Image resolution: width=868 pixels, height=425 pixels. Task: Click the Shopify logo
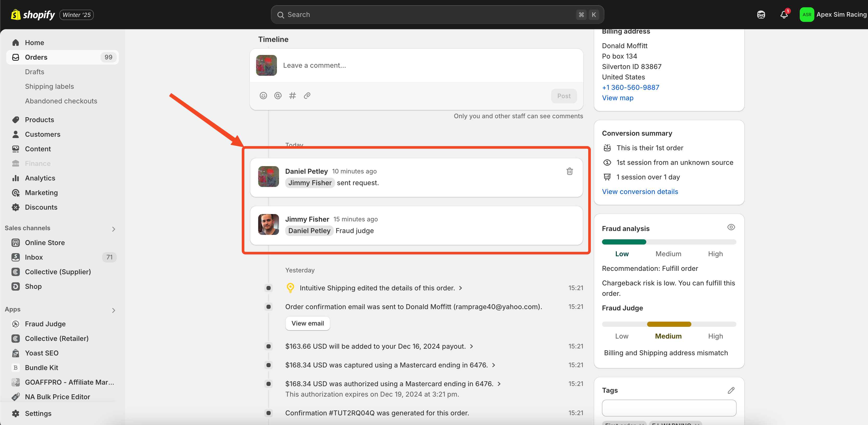click(33, 15)
